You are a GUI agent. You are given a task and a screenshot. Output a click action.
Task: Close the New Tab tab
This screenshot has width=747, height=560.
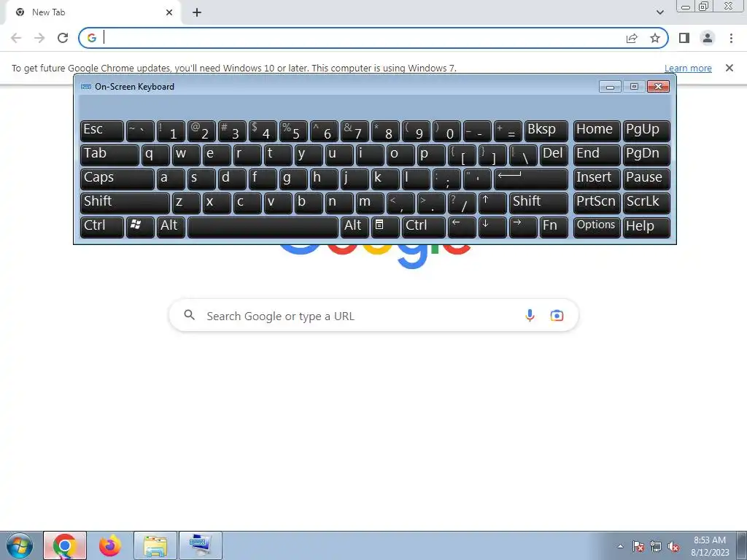pyautogui.click(x=169, y=12)
